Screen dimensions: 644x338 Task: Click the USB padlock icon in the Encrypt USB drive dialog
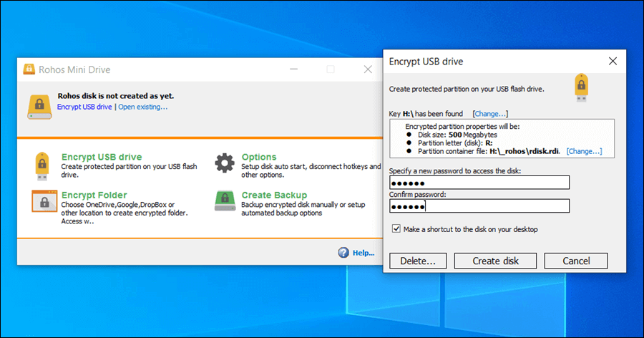[581, 87]
